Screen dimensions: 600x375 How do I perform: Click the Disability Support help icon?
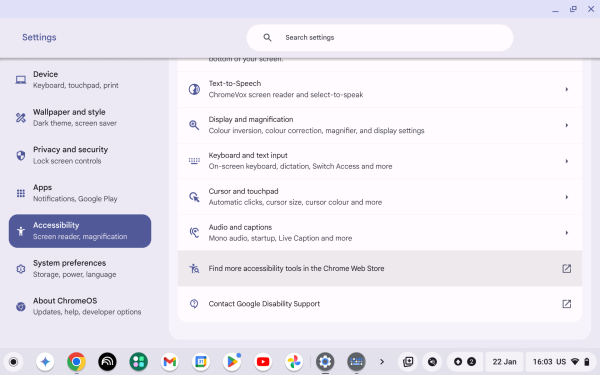tap(194, 304)
